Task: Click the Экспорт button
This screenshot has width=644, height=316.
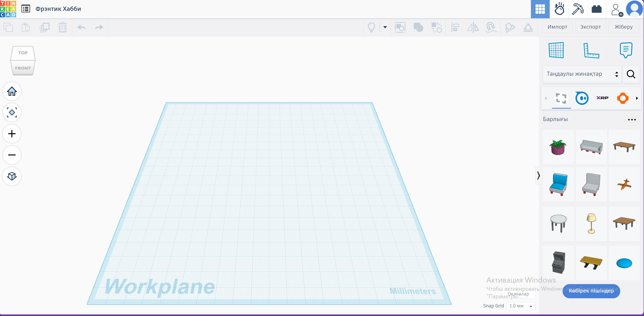Action: coord(590,27)
